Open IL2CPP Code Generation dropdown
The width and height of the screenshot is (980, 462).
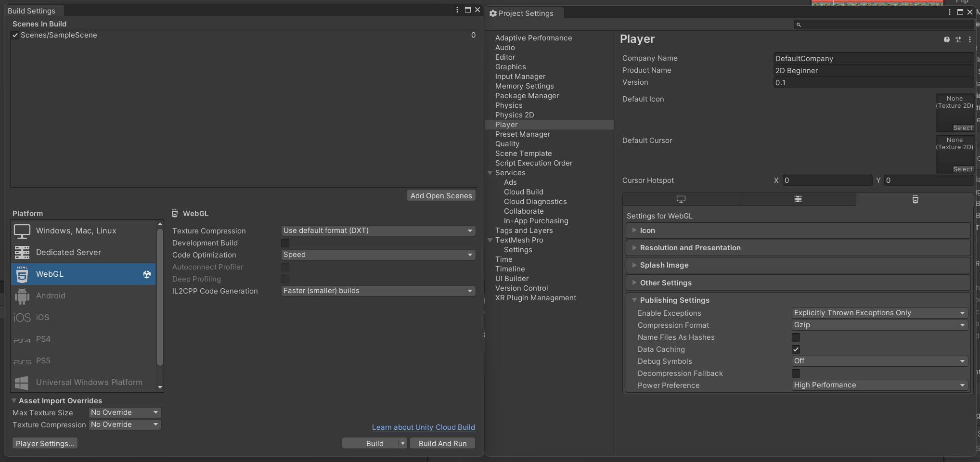pyautogui.click(x=378, y=291)
